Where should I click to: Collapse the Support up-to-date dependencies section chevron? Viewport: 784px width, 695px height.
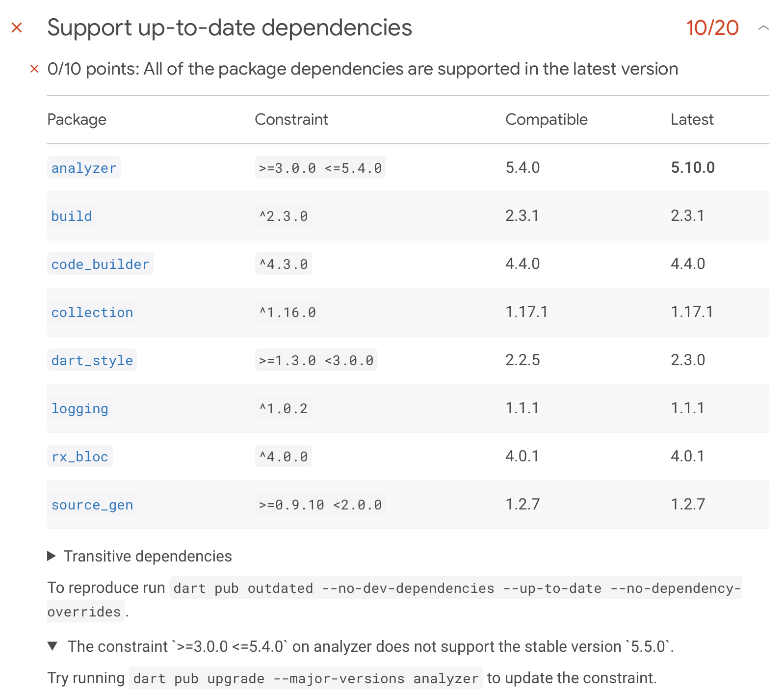(763, 28)
